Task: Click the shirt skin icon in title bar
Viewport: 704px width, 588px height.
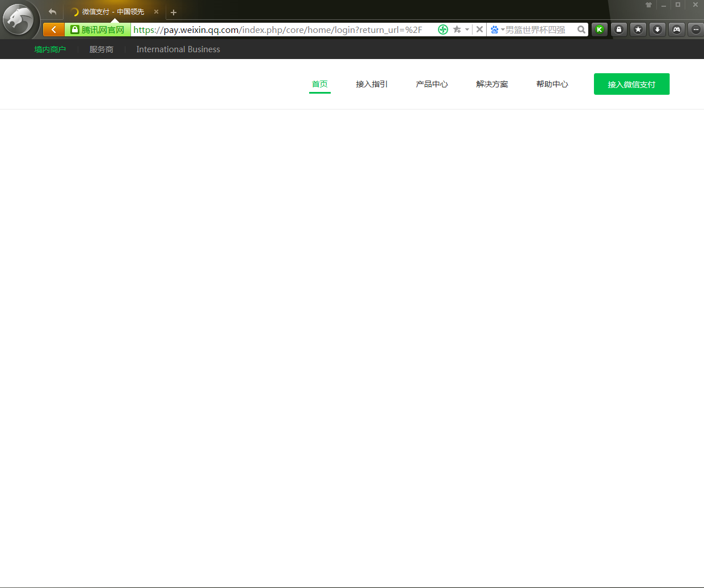Action: [x=648, y=5]
